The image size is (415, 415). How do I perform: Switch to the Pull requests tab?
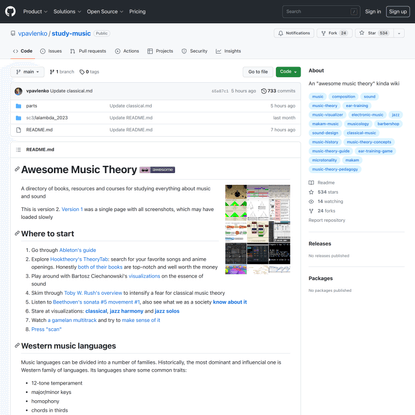click(x=88, y=51)
